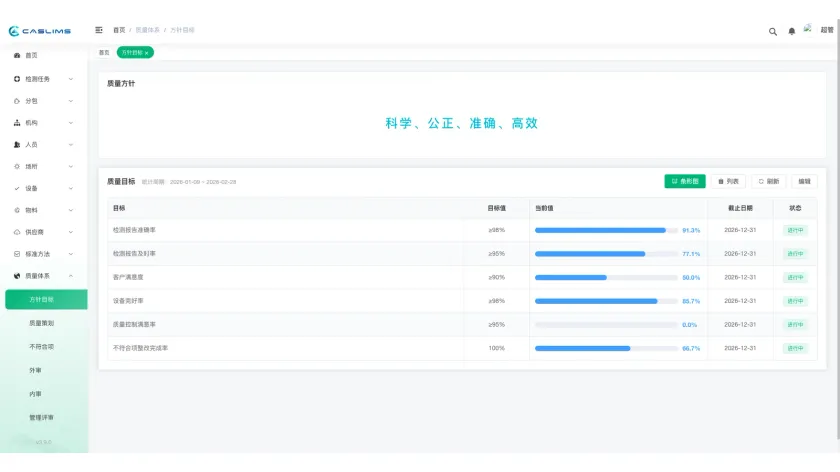The height and width of the screenshot is (472, 840).
Task: Click the user avatar image
Action: 807,29
